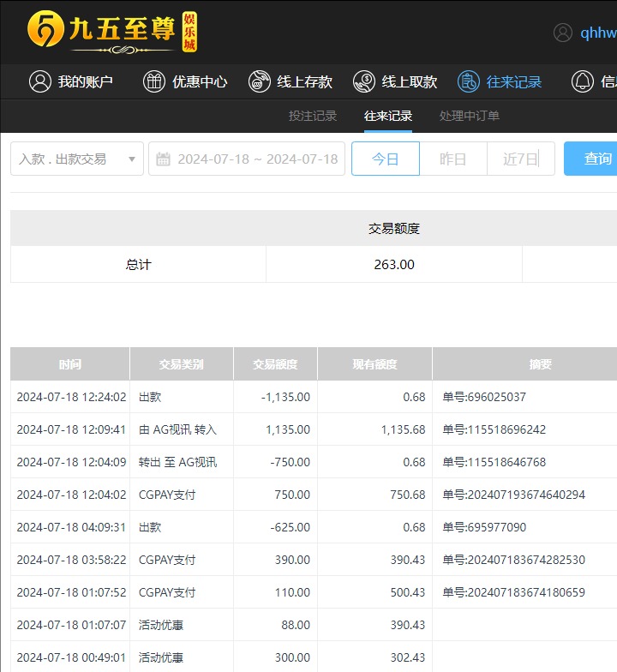Expand the dropdown arrow for transaction type

pos(132,159)
